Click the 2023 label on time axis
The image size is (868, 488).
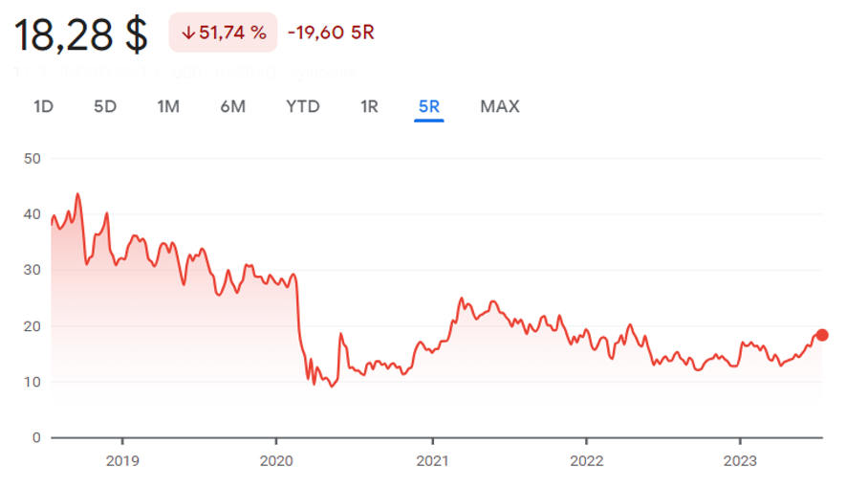pos(740,460)
